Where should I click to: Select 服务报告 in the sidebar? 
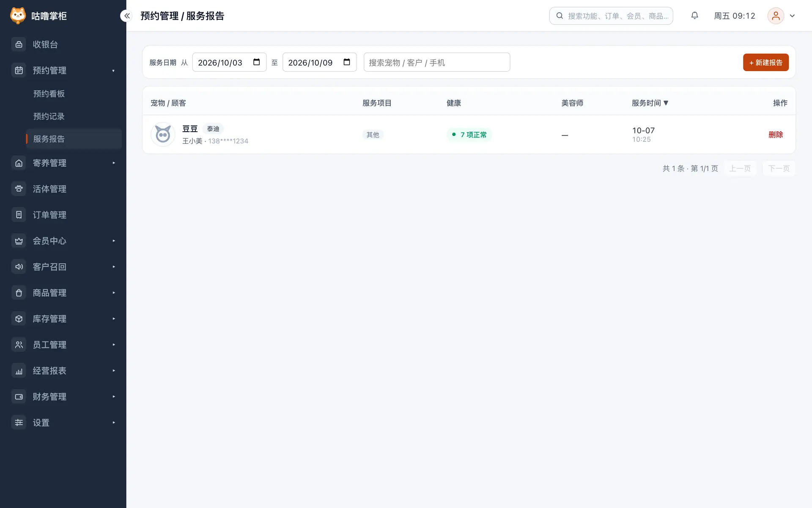[74, 139]
